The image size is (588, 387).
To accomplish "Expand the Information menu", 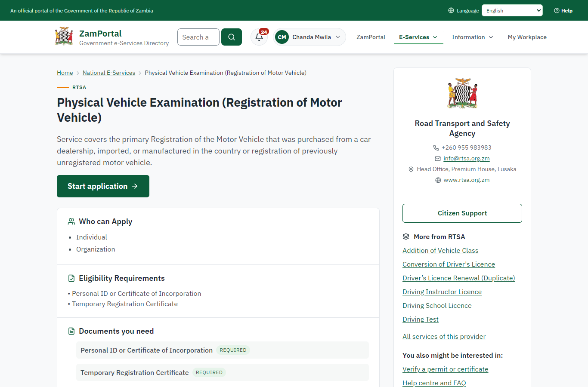I will pos(473,37).
